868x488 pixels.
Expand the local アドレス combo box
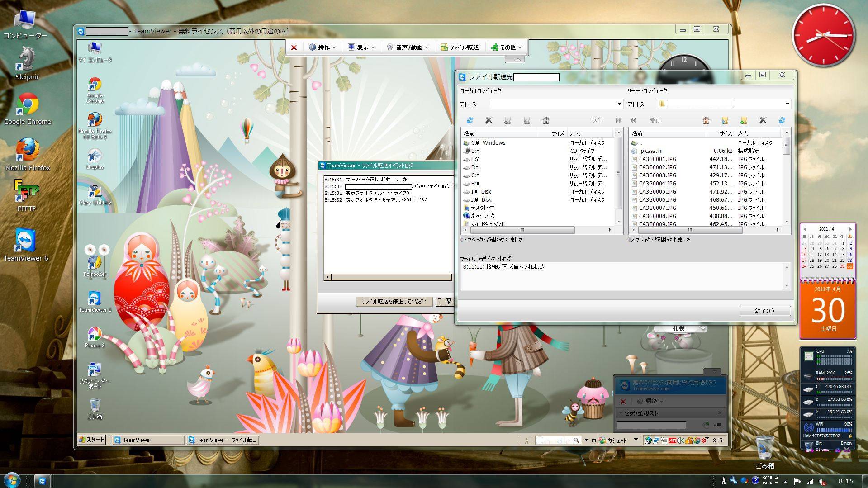[619, 104]
